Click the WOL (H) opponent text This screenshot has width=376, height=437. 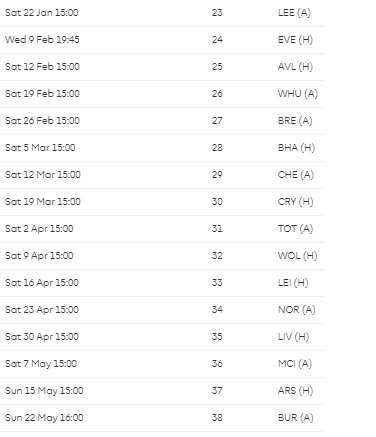[298, 256]
